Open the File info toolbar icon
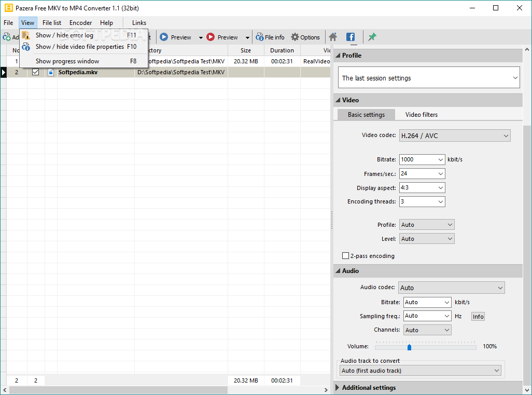Screen dimensions: 532x395 [260, 37]
